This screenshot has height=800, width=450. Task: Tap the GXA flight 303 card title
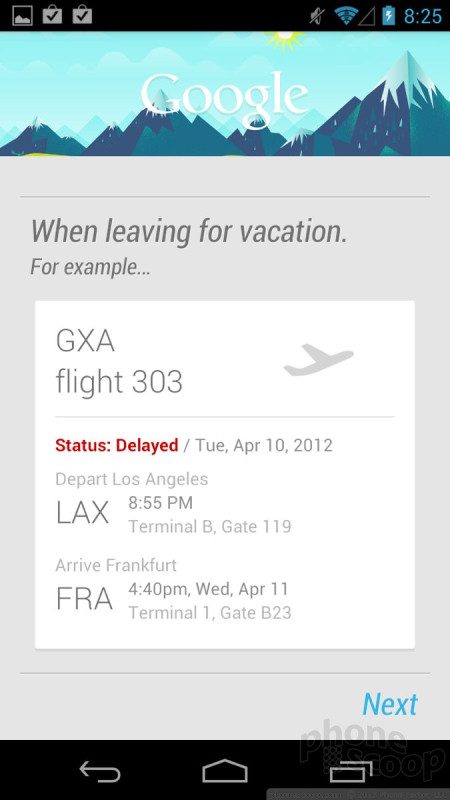119,362
